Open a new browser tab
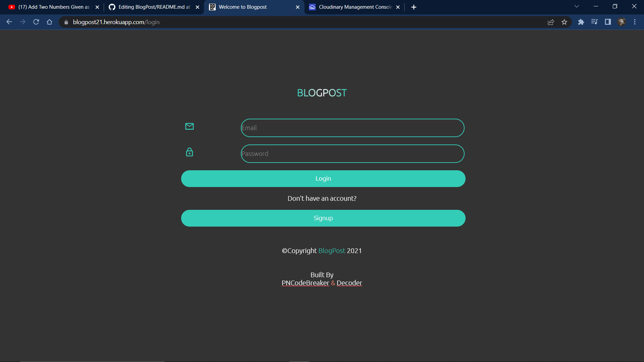The image size is (644, 362). click(x=414, y=7)
